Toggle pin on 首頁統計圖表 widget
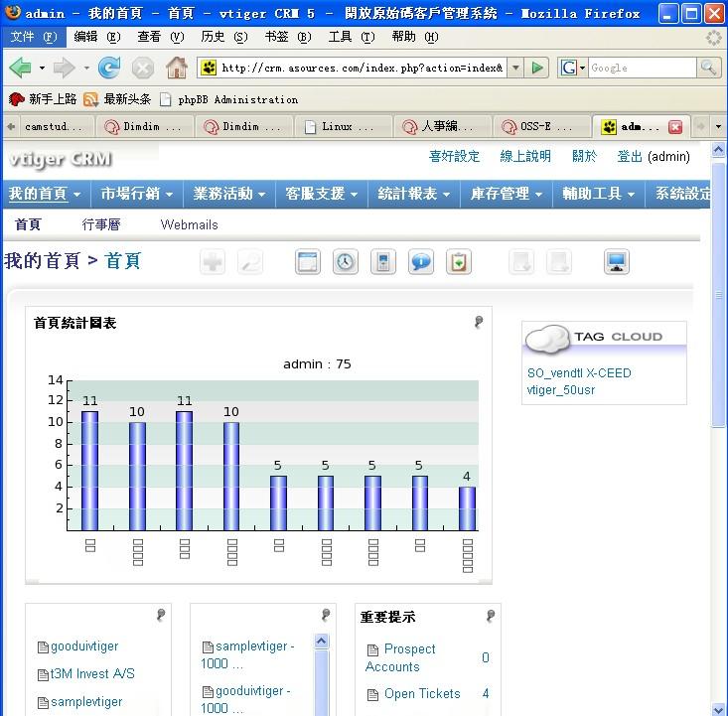728x716 pixels. pyautogui.click(x=478, y=322)
